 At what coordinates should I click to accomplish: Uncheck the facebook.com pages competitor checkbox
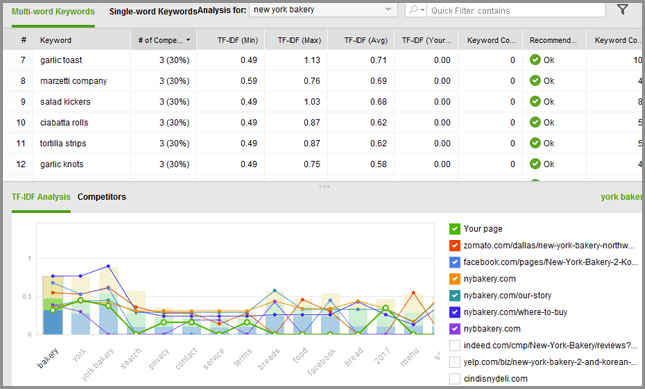tap(455, 262)
